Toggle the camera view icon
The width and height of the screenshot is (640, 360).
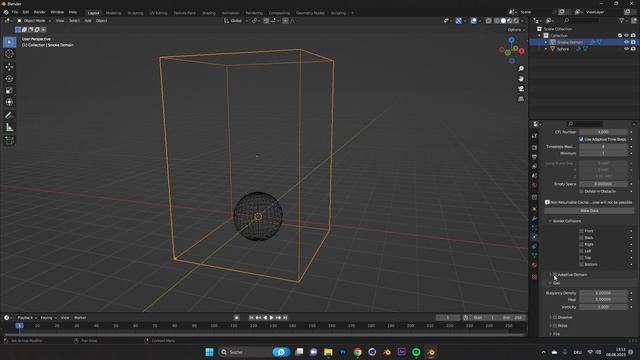[521, 89]
